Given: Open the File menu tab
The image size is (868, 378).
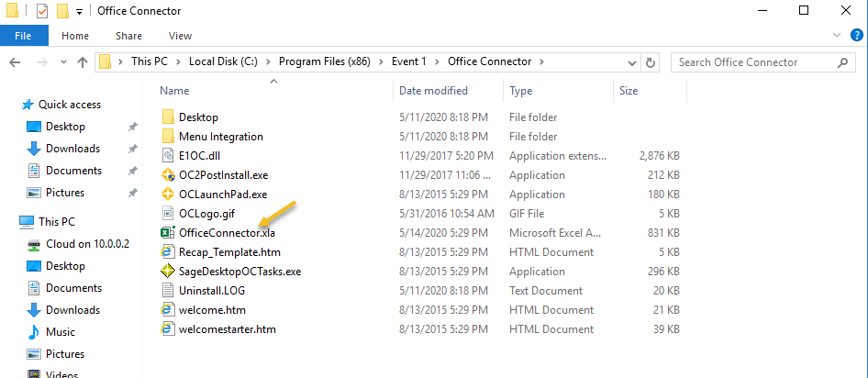Looking at the screenshot, I should pos(23,36).
